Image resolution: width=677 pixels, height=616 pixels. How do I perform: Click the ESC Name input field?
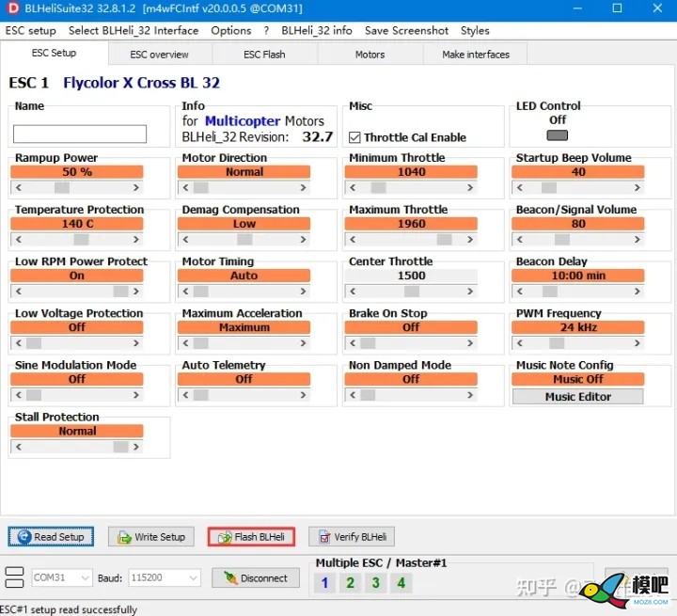(x=80, y=134)
